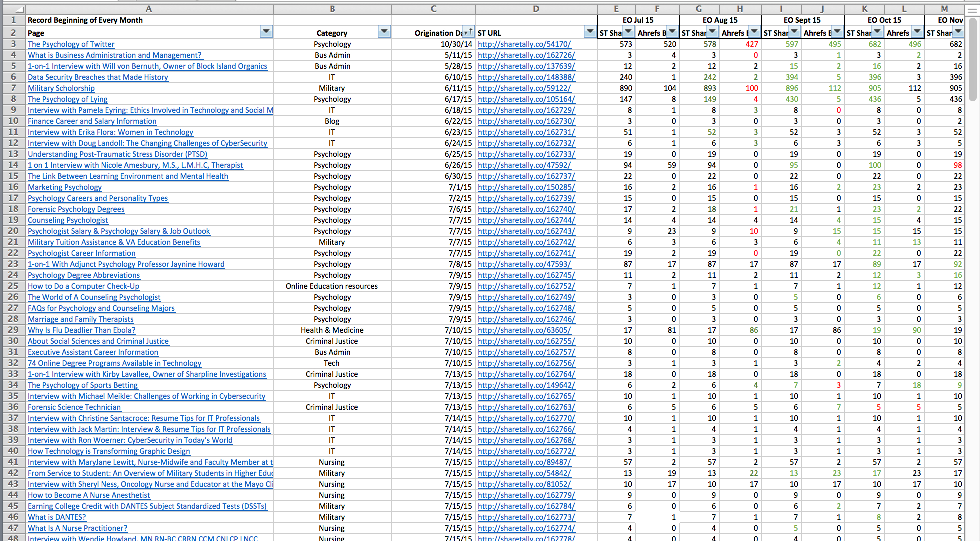
Task: Open the Military Scholorship page link
Action: 61,88
